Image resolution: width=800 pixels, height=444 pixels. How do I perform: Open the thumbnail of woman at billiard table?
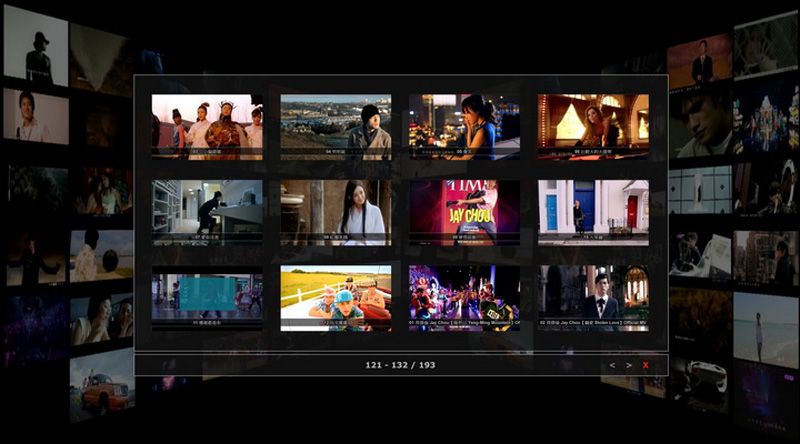[593, 126]
